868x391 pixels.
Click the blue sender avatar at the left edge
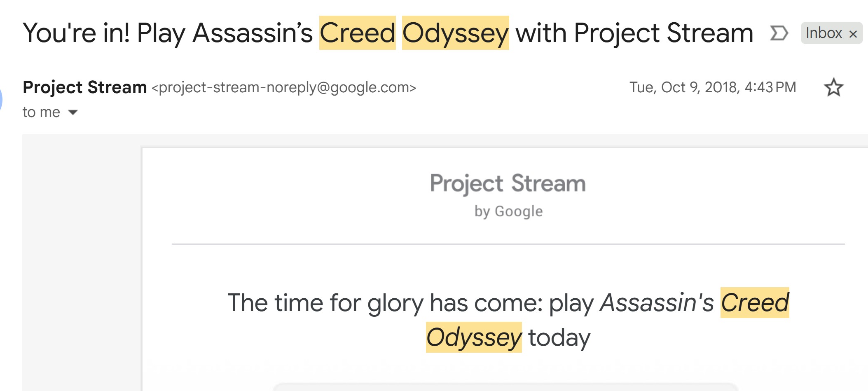[x=1, y=99]
